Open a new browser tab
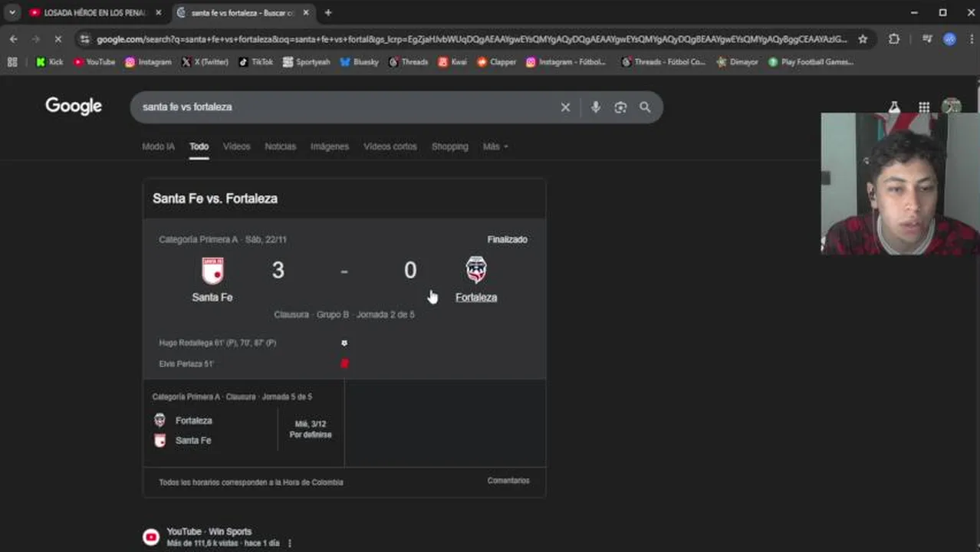The width and height of the screenshot is (980, 552). point(328,12)
